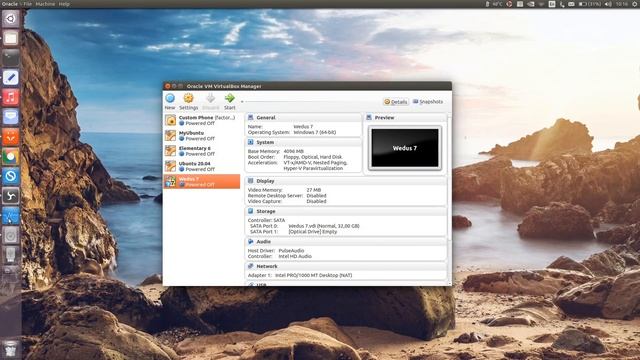This screenshot has width=640, height=360.
Task: Select Wedus 7 in VM list
Action: pyautogui.click(x=202, y=181)
